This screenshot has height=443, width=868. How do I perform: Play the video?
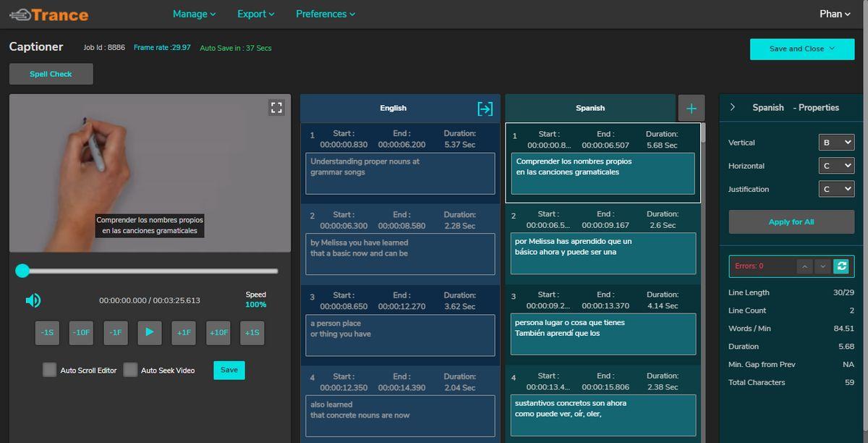(x=150, y=332)
